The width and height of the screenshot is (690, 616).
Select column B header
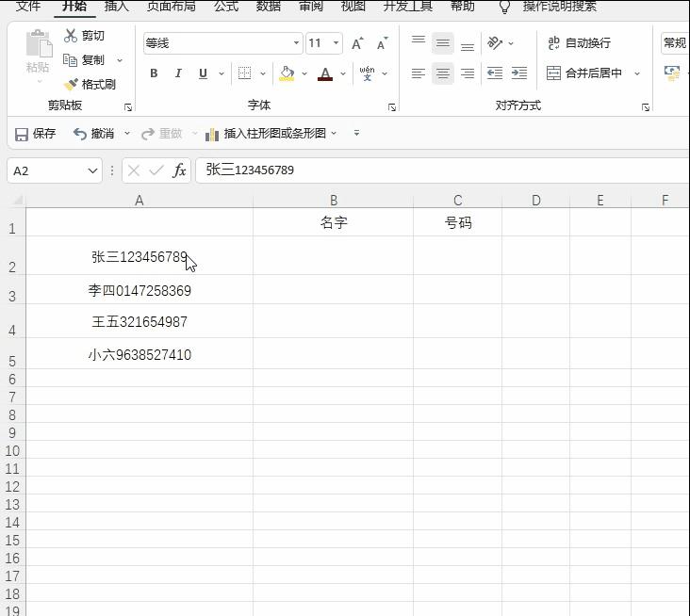(x=334, y=201)
